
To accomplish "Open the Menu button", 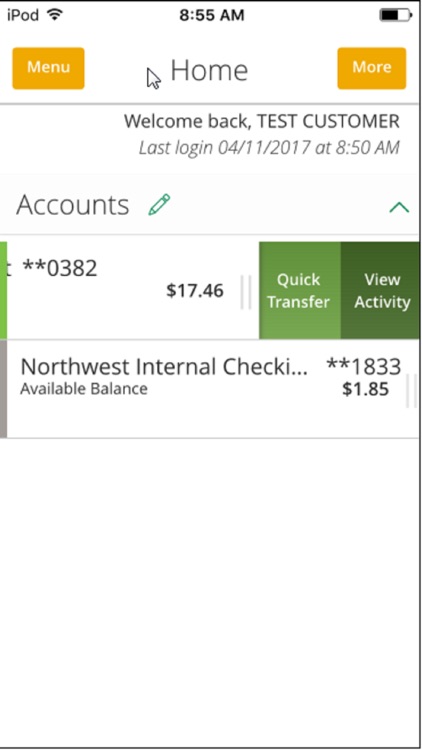I will coord(48,68).
